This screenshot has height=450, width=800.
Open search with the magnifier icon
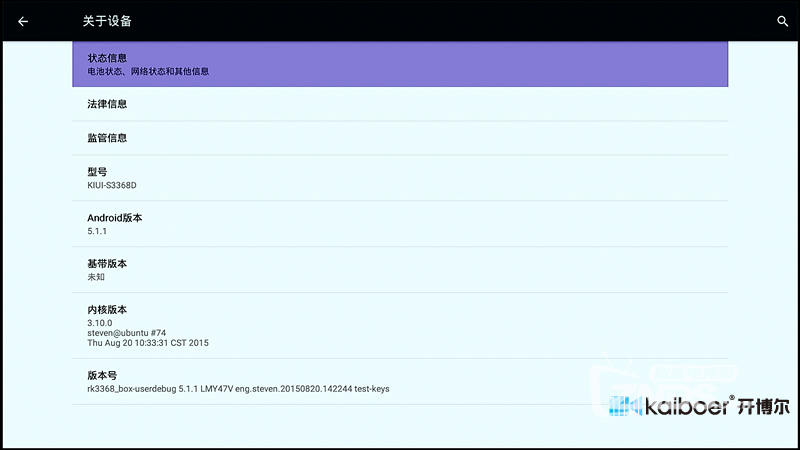[782, 21]
